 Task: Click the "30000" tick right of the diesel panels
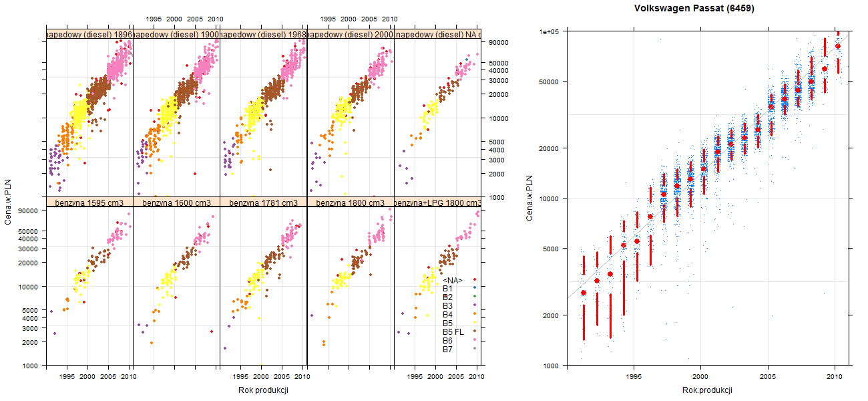tap(499, 81)
